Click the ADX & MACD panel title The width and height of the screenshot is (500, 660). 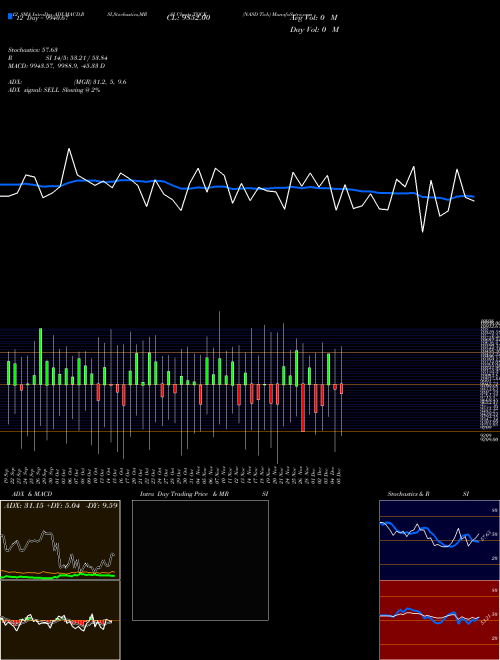[x=32, y=494]
